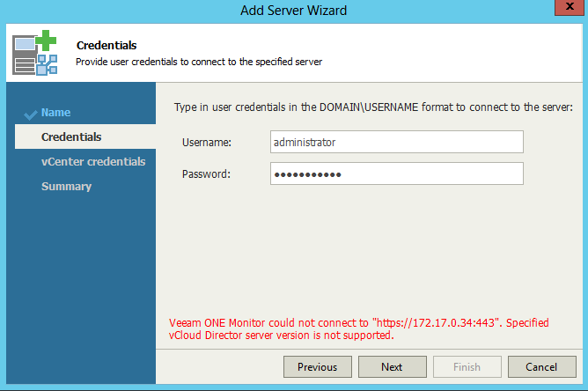Select the Credentials wizard step

(85, 136)
